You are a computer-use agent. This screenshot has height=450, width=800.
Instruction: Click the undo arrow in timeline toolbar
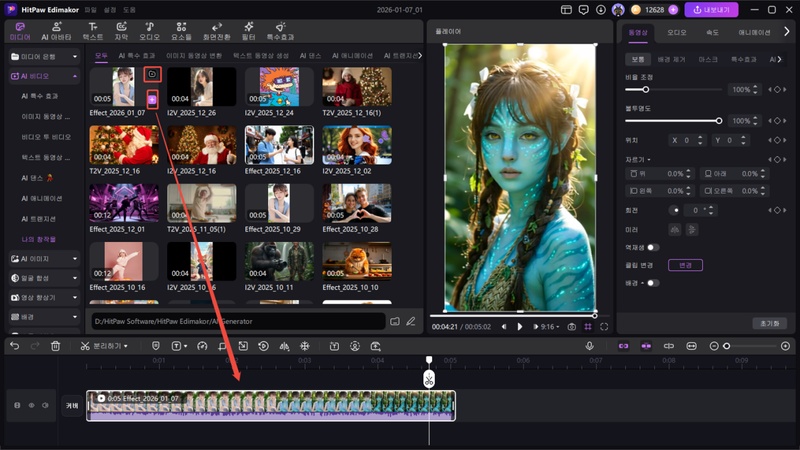(x=14, y=346)
